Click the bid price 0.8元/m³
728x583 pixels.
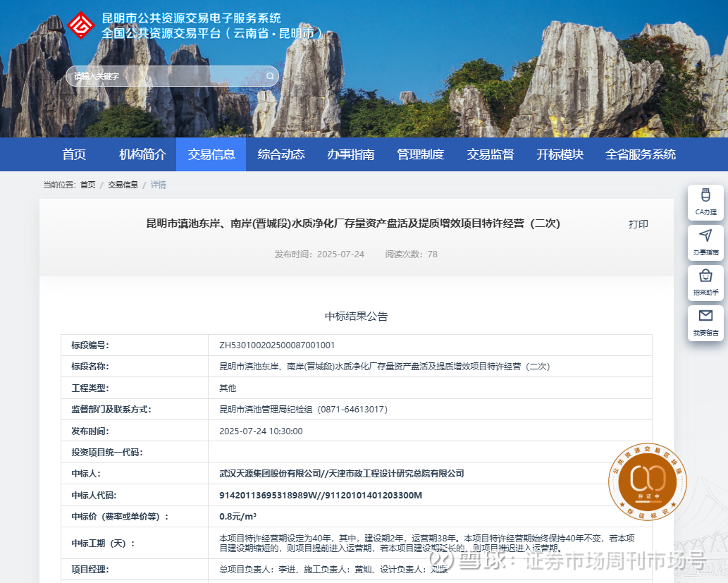[x=237, y=517]
